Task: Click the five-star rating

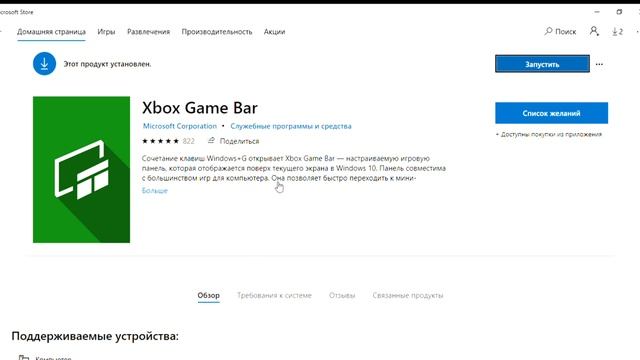Action: (160, 141)
